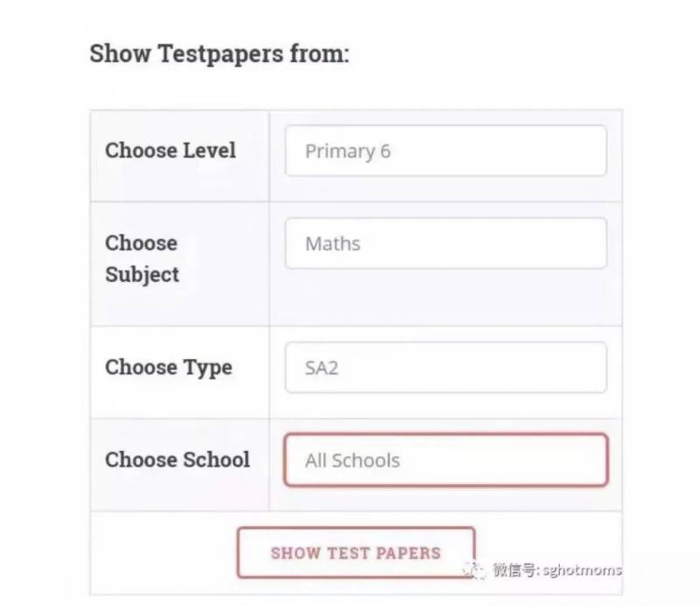Viewport: 700px width, 606px height.
Task: Click the "Choose Level" label
Action: (171, 151)
